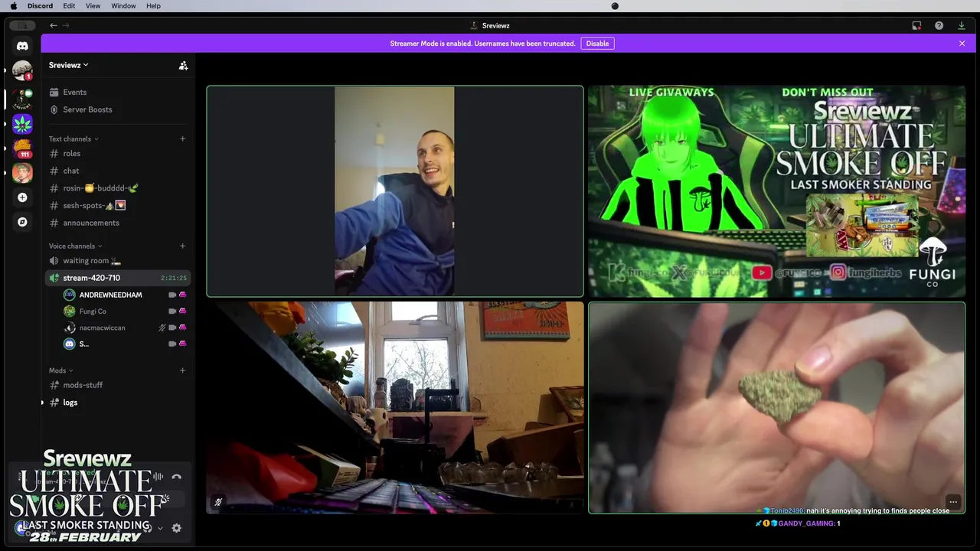Collapse the Voice channels category
Viewport: 980px width, 551px height.
pyautogui.click(x=76, y=246)
